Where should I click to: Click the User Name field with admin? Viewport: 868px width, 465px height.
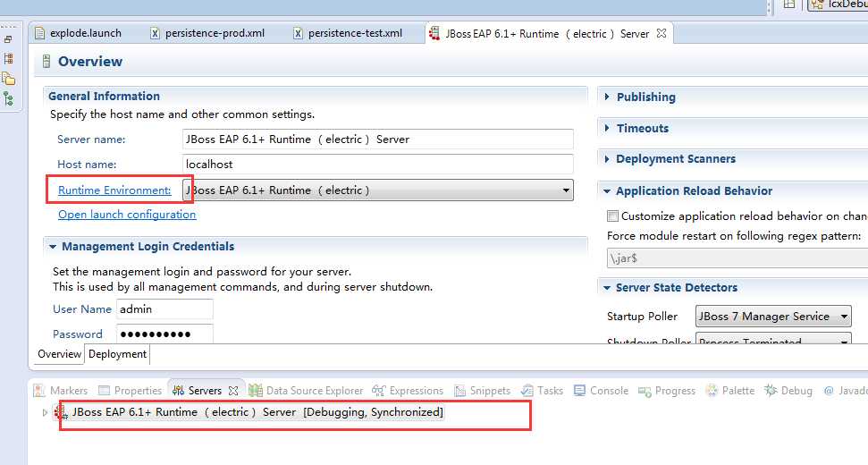point(164,309)
